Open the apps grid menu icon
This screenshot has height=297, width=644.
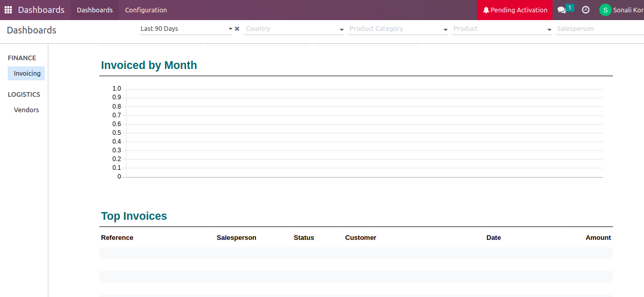click(x=8, y=10)
